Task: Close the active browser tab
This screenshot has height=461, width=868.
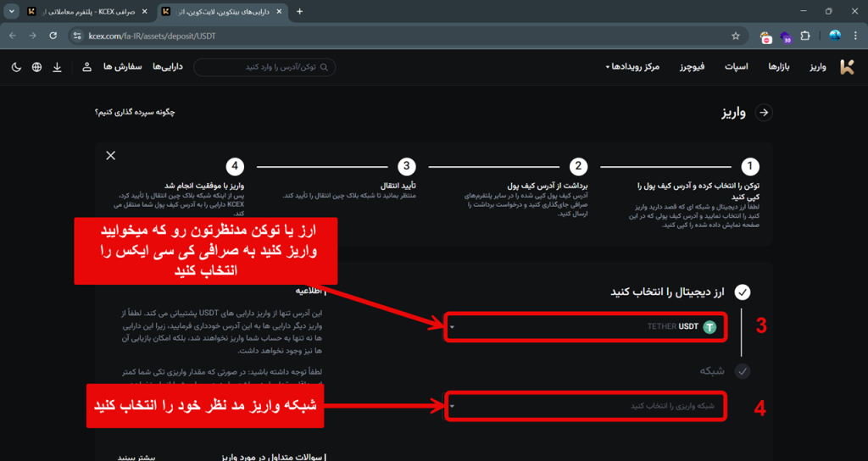Action: click(x=278, y=12)
